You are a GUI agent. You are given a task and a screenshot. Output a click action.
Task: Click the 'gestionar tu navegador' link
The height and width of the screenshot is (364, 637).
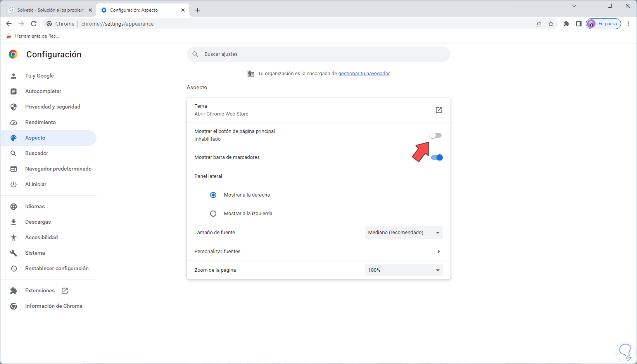pyautogui.click(x=364, y=74)
